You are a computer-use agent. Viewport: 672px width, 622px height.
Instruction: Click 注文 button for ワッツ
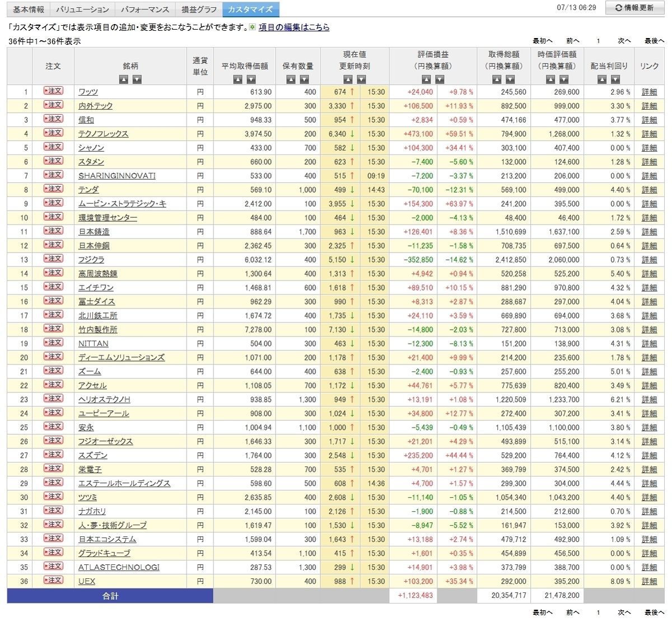(53, 91)
